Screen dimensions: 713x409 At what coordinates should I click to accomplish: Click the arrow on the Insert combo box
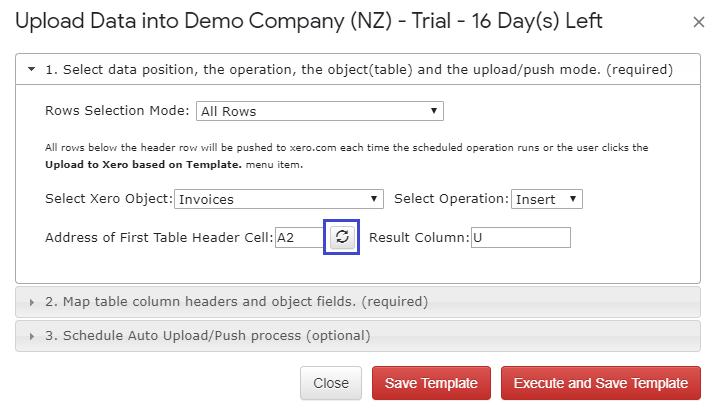pyautogui.click(x=573, y=198)
